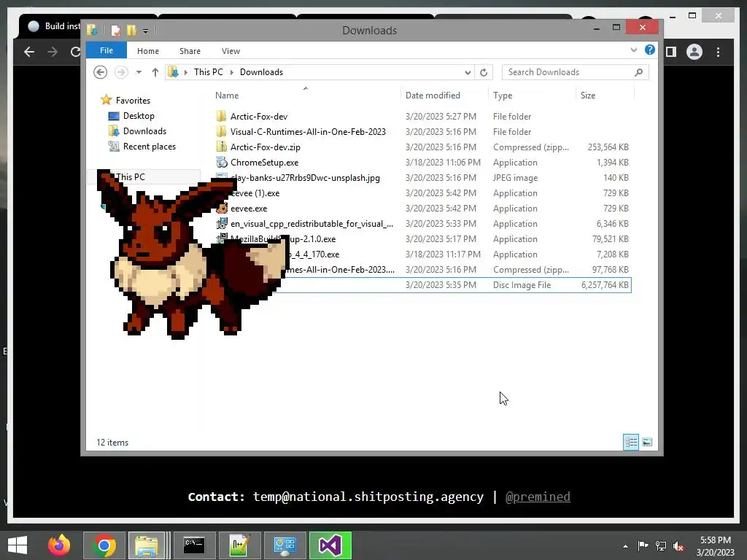This screenshot has width=747, height=560.
Task: Switch to Chrome on the taskbar
Action: point(104,545)
